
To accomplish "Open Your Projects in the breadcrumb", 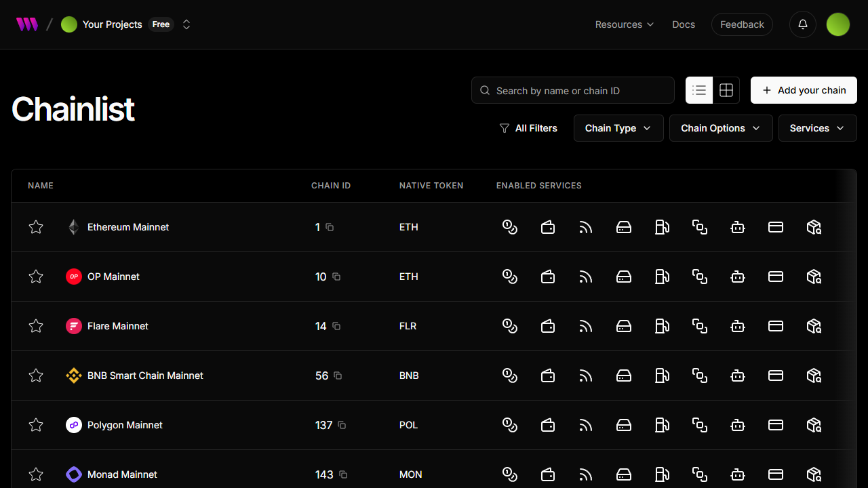I will [x=102, y=24].
